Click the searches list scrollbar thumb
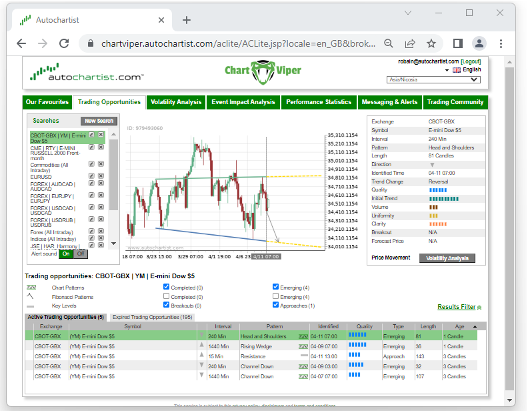Viewport: 532px width, 411px height. [x=113, y=175]
